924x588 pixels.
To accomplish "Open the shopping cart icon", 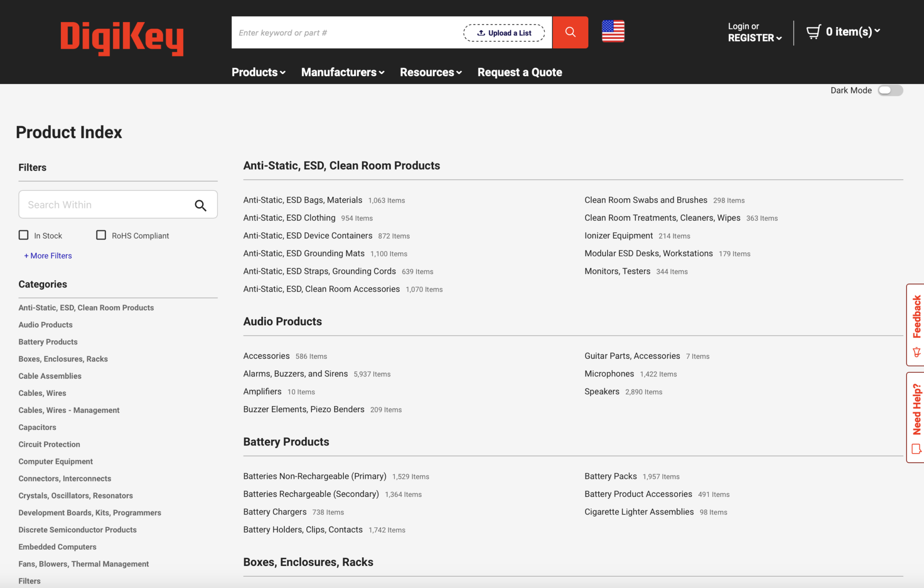I will (813, 32).
